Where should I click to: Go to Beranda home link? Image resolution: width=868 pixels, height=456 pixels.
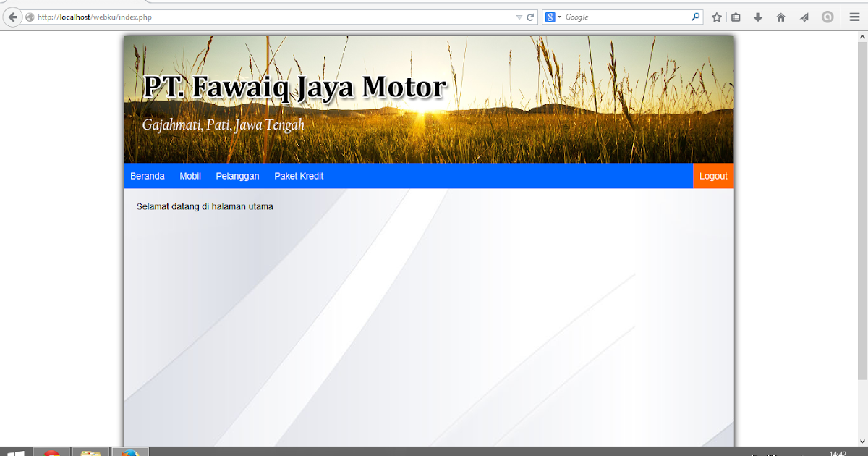tap(148, 176)
